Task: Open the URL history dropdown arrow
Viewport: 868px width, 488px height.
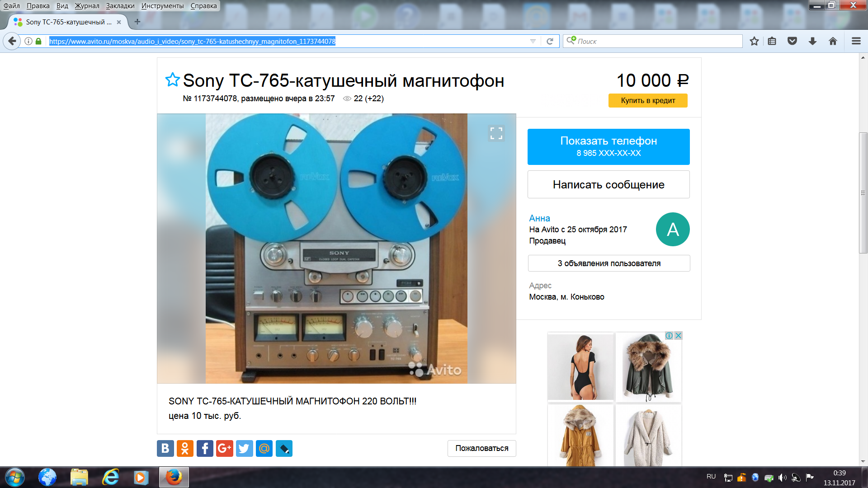Action: pyautogui.click(x=533, y=41)
